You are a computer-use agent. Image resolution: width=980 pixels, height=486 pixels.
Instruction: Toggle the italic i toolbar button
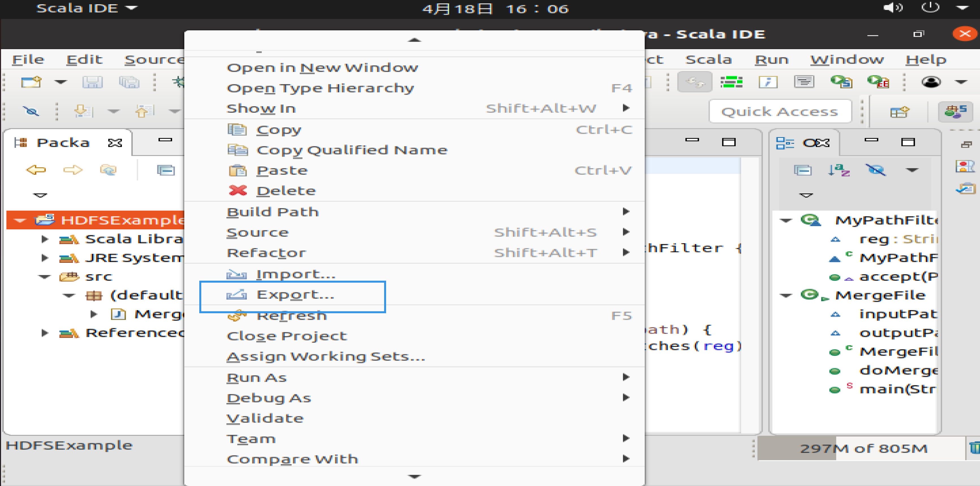pos(768,82)
